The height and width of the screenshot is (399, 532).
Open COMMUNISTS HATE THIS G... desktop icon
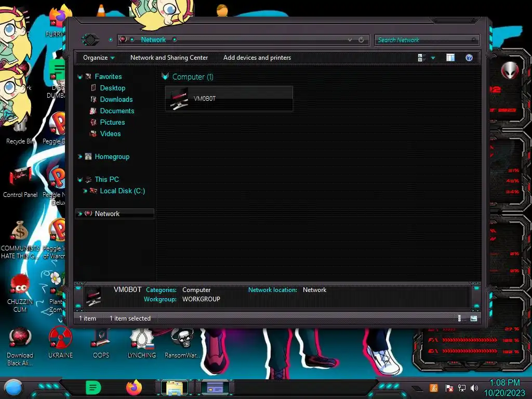click(20, 240)
